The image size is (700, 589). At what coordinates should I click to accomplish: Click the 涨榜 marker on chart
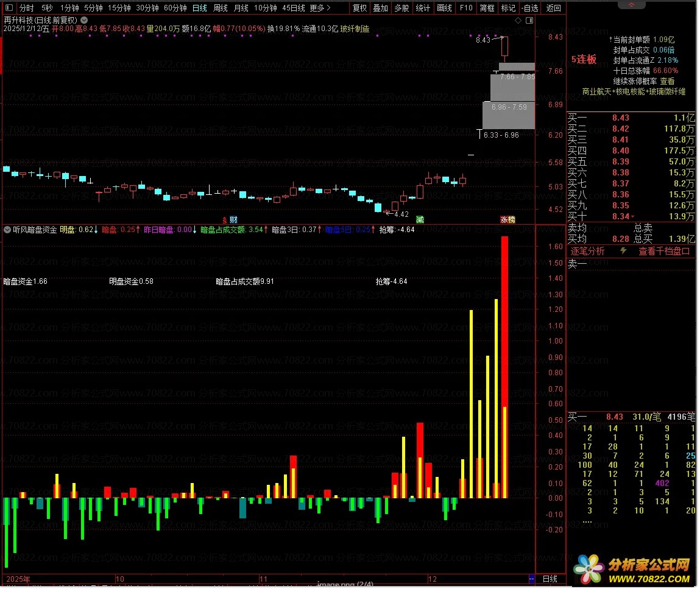(x=507, y=219)
